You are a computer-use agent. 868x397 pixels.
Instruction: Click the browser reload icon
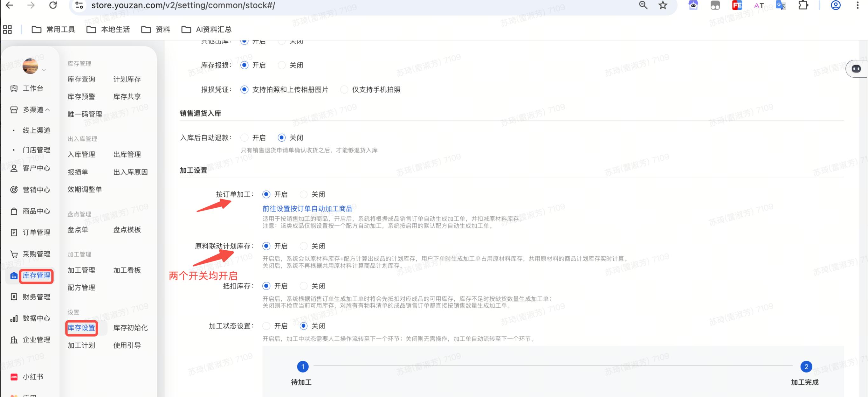(x=53, y=5)
